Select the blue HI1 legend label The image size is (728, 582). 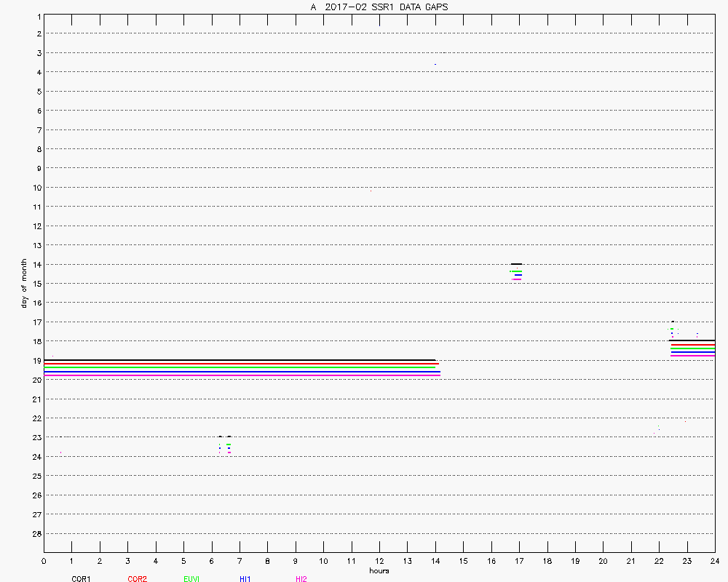click(245, 579)
